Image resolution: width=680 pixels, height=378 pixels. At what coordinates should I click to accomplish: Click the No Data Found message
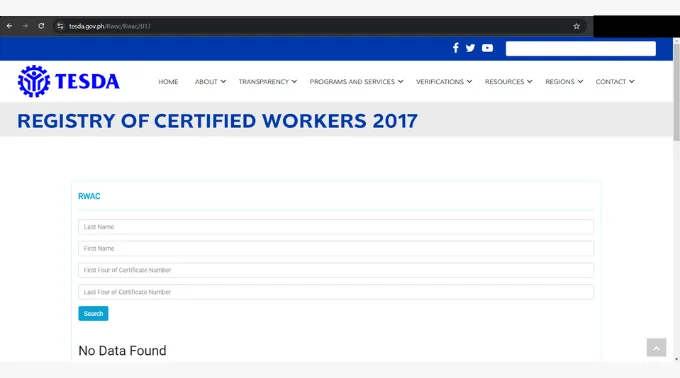click(122, 350)
